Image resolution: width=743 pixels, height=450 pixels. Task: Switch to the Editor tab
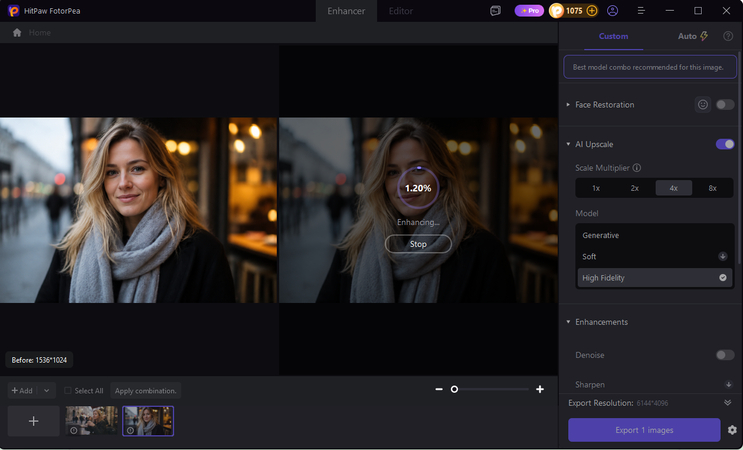[x=400, y=11]
